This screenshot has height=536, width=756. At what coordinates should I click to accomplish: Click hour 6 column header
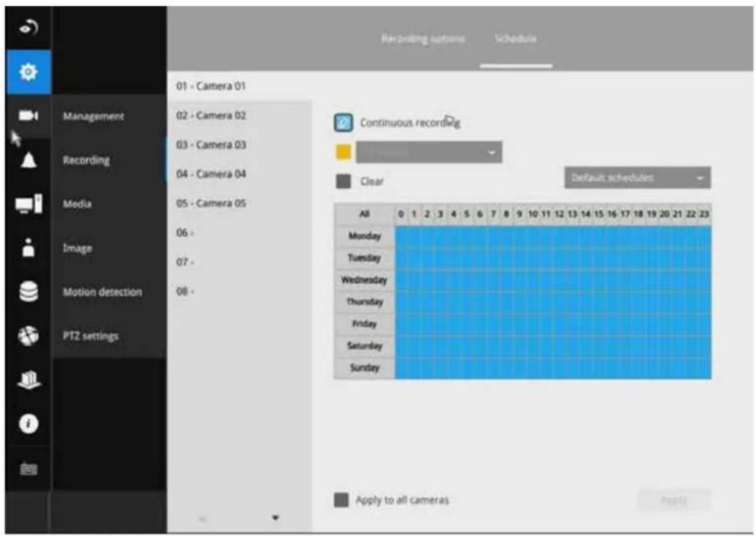(x=481, y=213)
